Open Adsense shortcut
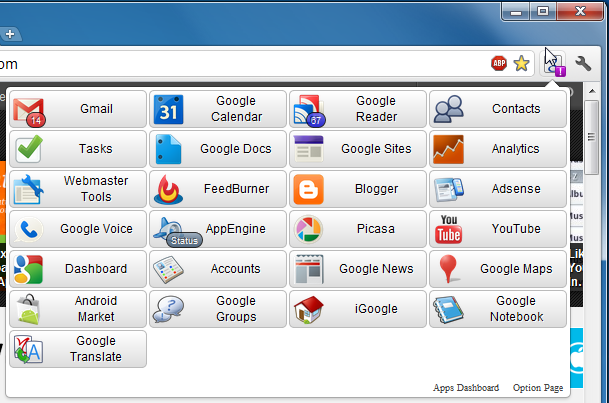Image resolution: width=609 pixels, height=403 pixels. (498, 189)
